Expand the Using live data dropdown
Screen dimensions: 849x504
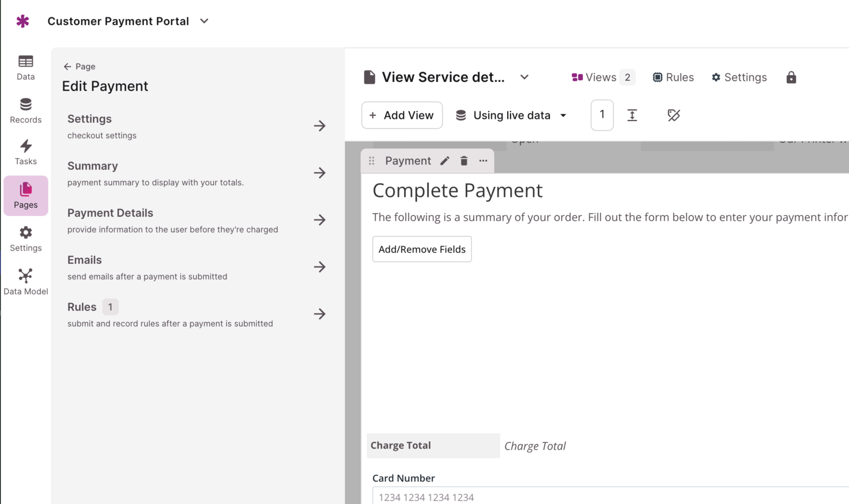pyautogui.click(x=511, y=115)
